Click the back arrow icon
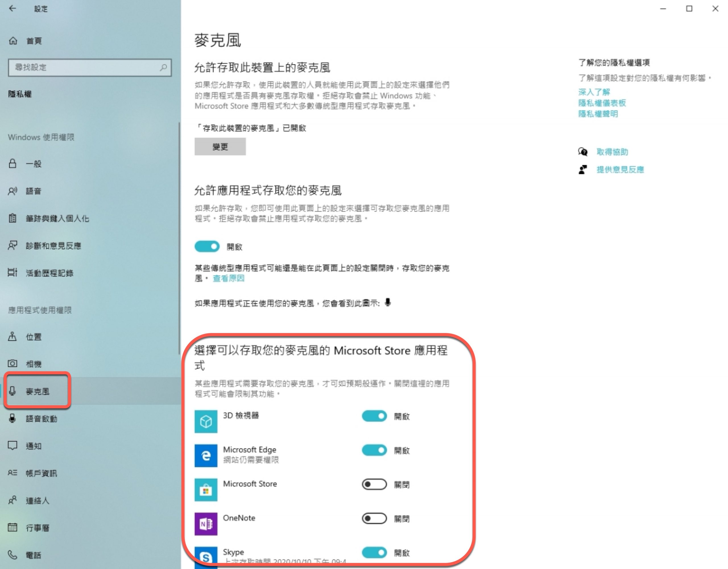The height and width of the screenshot is (569, 728). pos(12,8)
